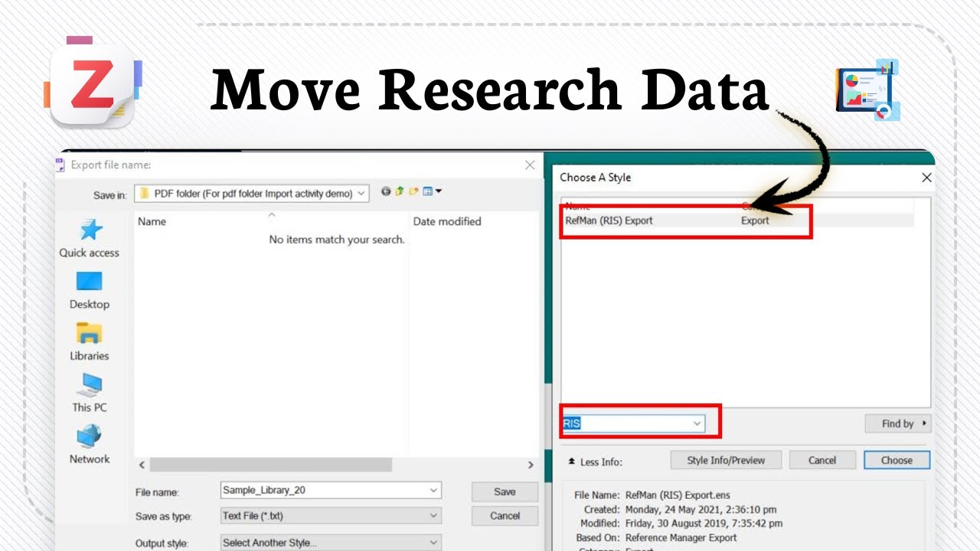
Task: Go back to last folder visited icon
Action: (386, 191)
